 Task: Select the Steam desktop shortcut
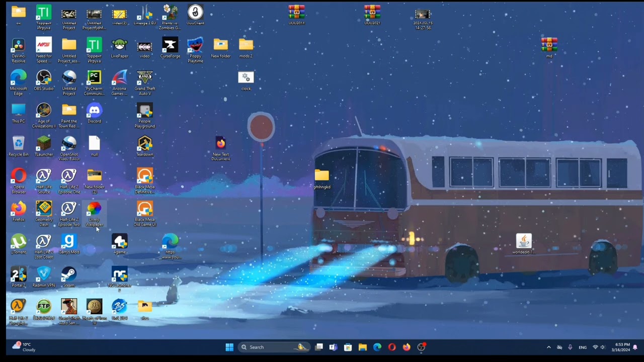(x=69, y=278)
